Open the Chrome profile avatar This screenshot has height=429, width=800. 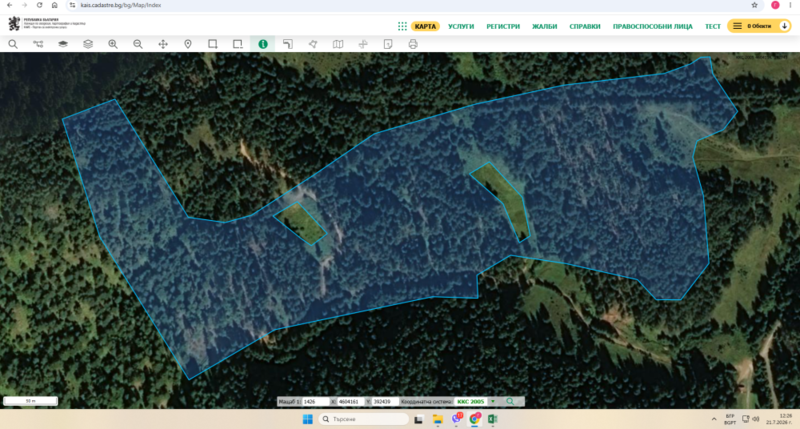coord(775,5)
